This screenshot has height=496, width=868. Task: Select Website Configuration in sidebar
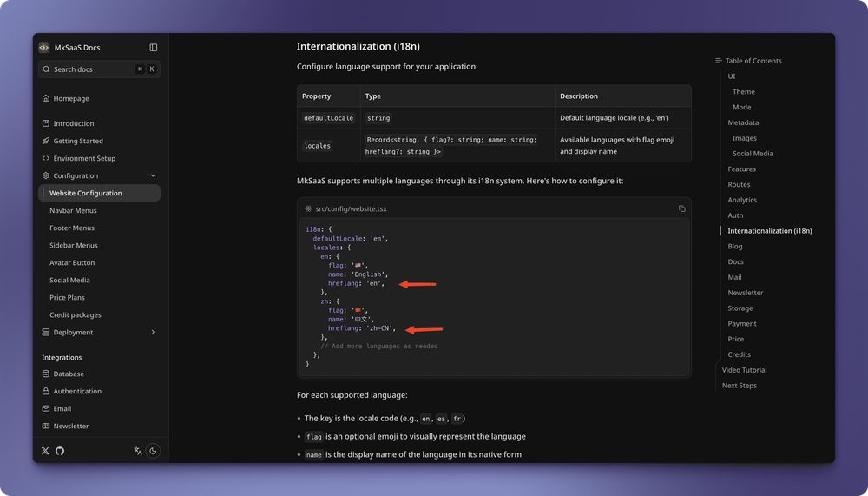pyautogui.click(x=100, y=193)
